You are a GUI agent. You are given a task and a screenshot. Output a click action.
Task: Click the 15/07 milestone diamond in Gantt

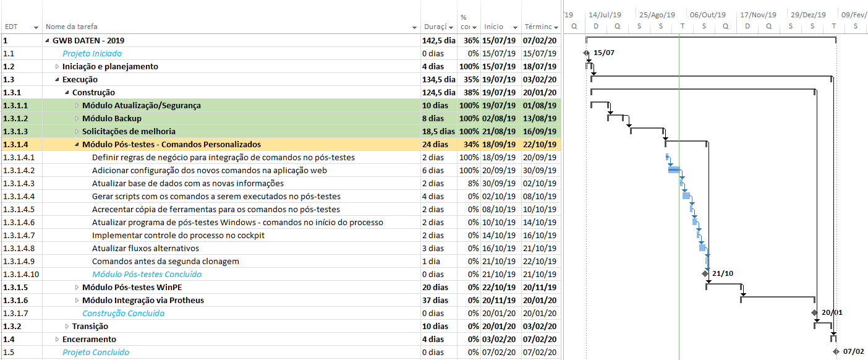[587, 53]
